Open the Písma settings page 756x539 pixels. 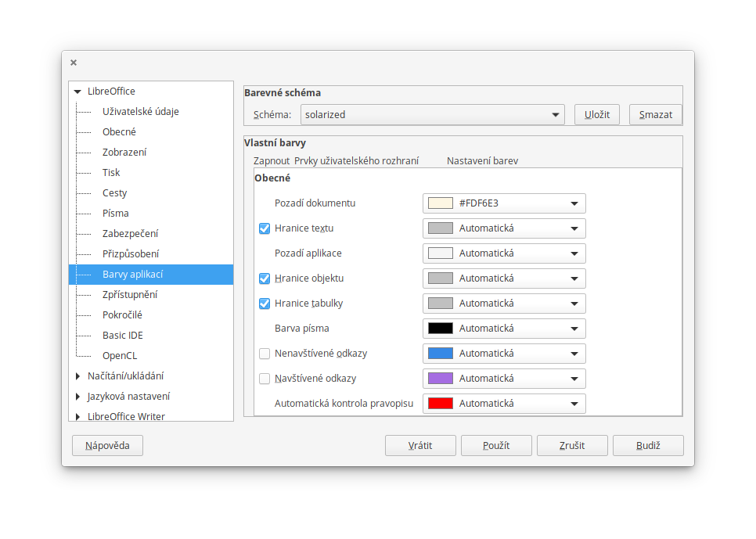point(116,213)
